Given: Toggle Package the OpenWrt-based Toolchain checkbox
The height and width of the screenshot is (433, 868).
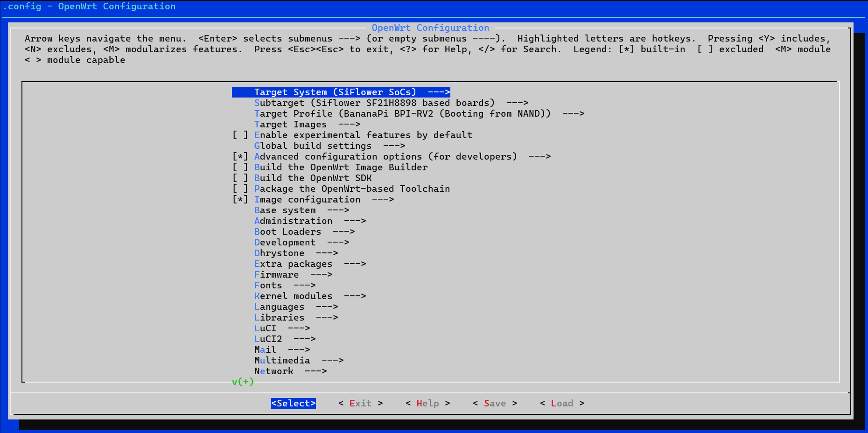Looking at the screenshot, I should click(x=240, y=189).
